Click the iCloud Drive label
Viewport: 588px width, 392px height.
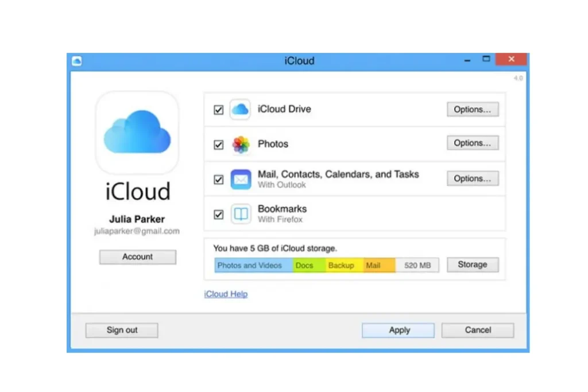coord(284,109)
